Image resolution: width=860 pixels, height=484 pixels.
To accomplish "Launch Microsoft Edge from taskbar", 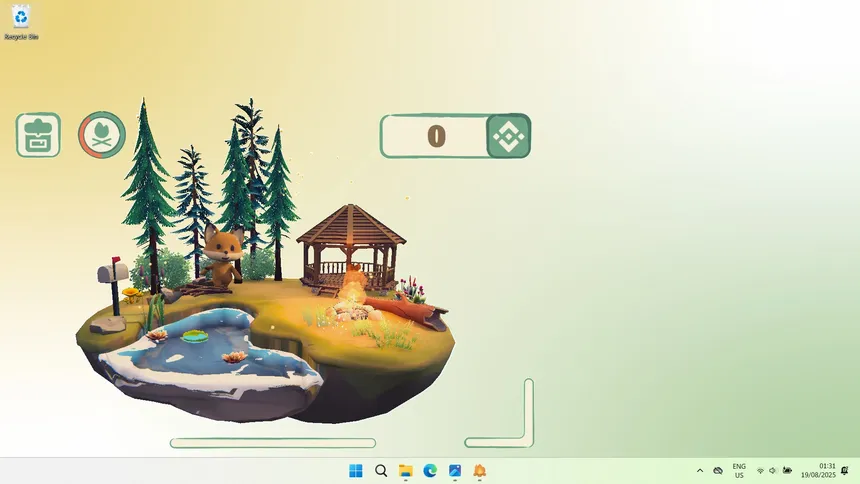I will coord(430,471).
